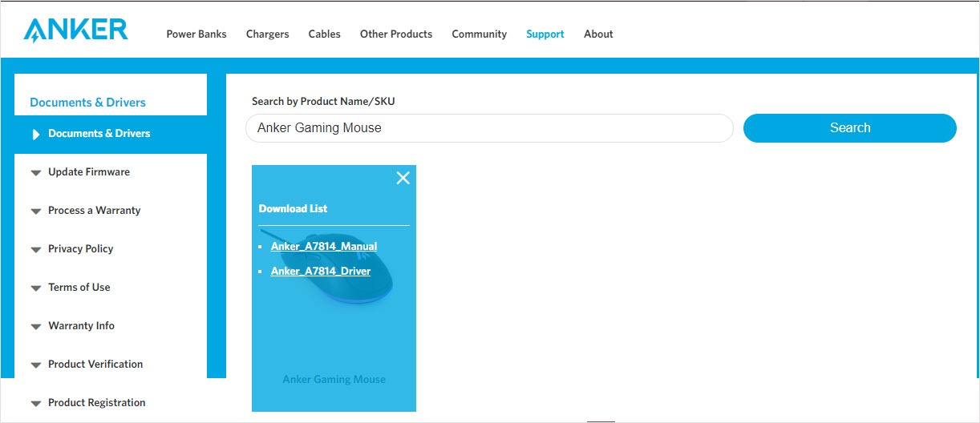The image size is (980, 423).
Task: Click the Anker logo
Action: pyautogui.click(x=75, y=30)
